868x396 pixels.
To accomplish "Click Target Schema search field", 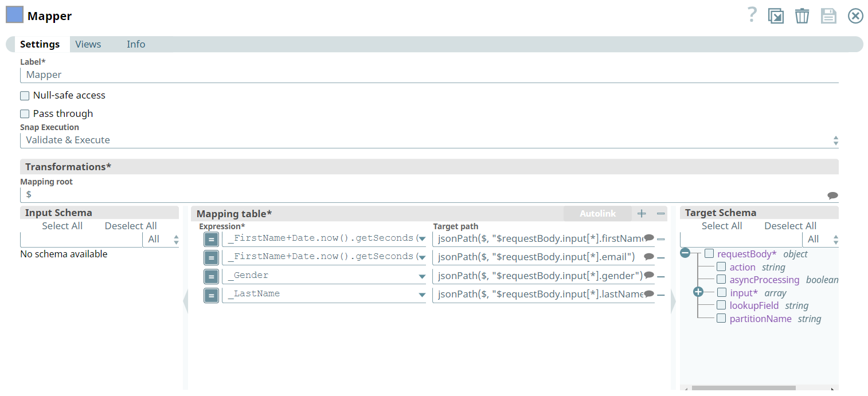I will (741, 240).
